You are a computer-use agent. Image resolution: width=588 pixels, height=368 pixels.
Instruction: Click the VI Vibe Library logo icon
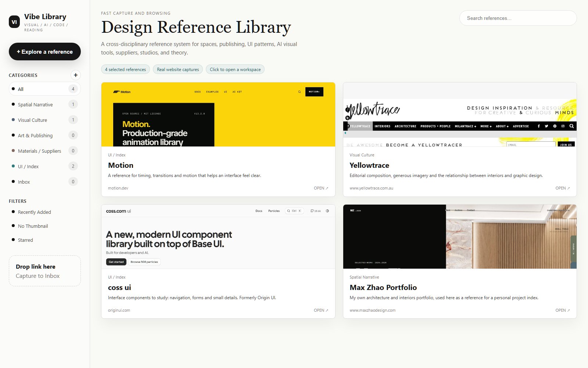coord(14,22)
